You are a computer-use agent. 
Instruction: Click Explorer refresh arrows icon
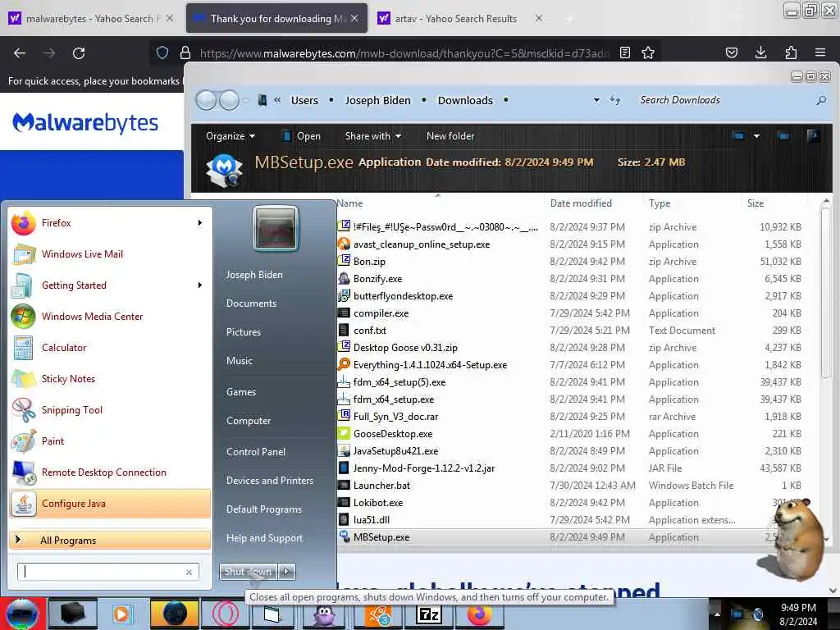(615, 100)
